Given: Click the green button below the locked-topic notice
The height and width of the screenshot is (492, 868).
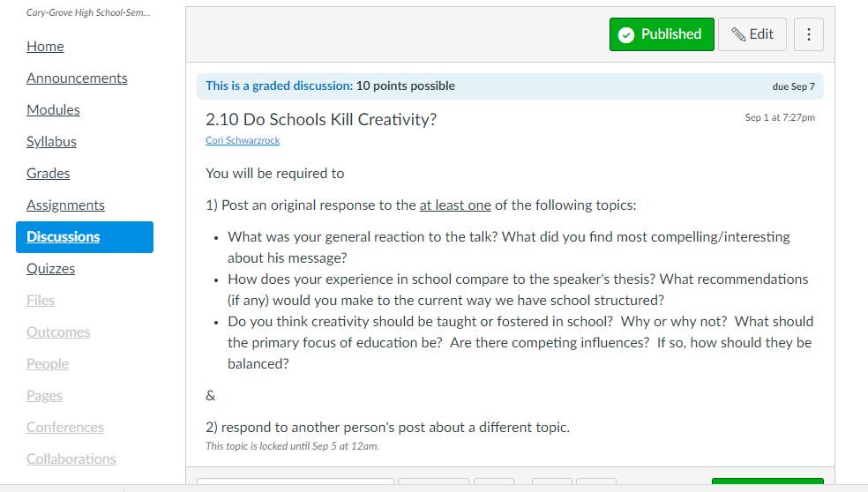Looking at the screenshot, I should tap(767, 484).
